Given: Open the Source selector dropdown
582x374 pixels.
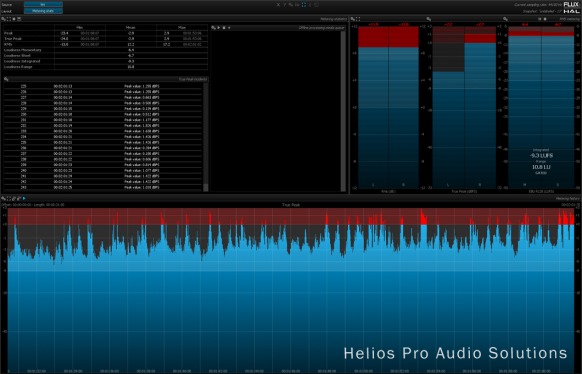Looking at the screenshot, I should pyautogui.click(x=43, y=5).
